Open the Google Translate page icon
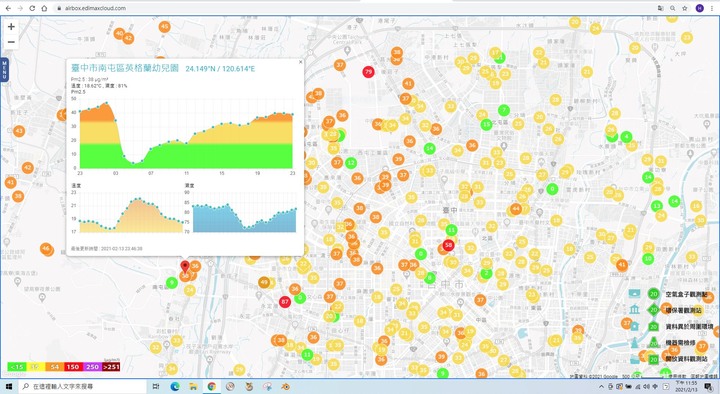This screenshot has width=720, height=394. pyautogui.click(x=660, y=8)
